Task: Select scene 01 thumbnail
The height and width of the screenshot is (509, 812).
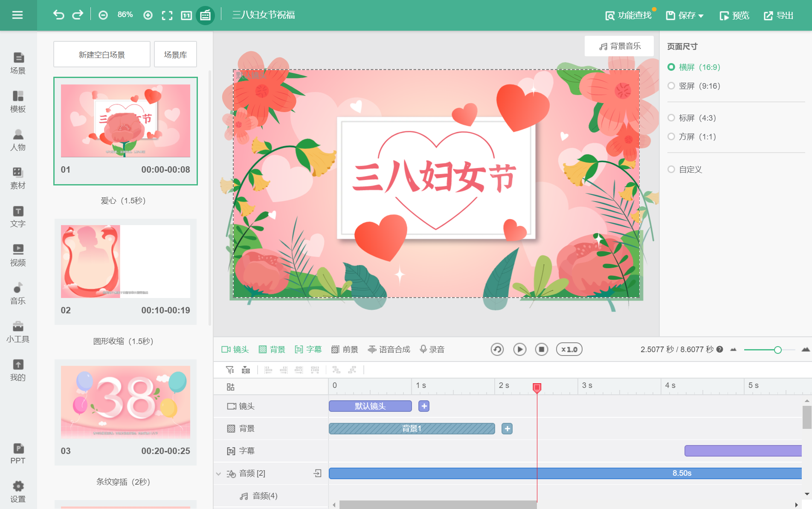Action: point(125,121)
